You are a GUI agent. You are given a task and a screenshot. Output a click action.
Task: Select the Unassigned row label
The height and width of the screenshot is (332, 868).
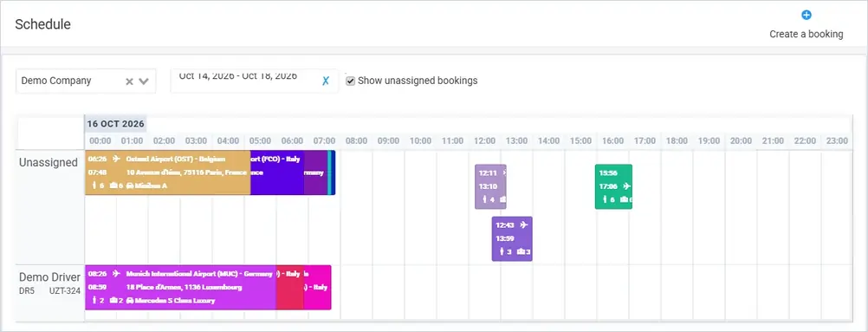click(49, 163)
